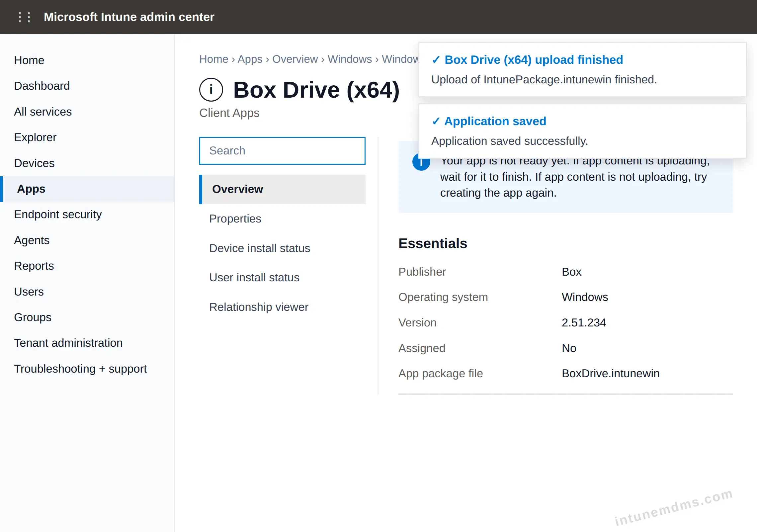The width and height of the screenshot is (757, 532).
Task: Click the version value 2.51.234
Action: pyautogui.click(x=584, y=322)
